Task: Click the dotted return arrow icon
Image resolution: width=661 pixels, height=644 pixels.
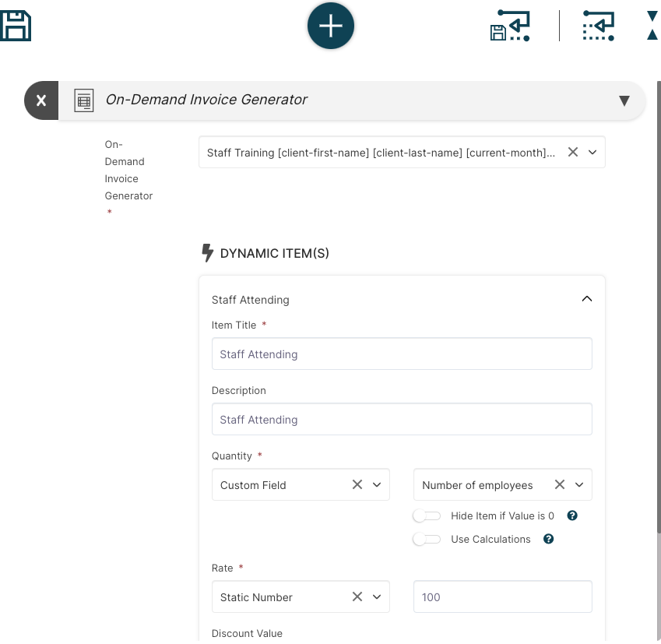Action: (598, 26)
